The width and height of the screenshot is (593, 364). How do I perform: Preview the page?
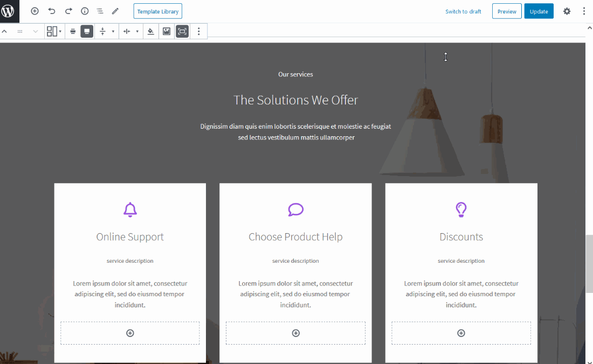[507, 11]
